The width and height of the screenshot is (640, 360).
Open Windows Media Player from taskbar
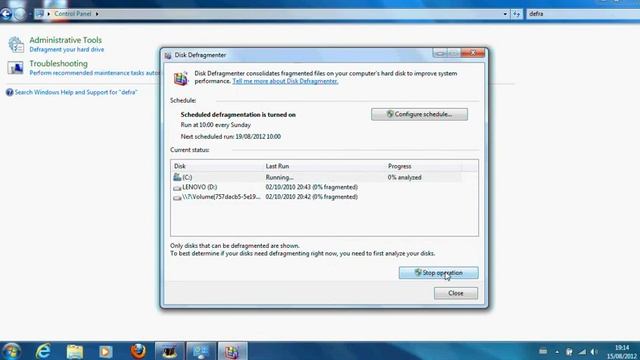[x=106, y=351]
